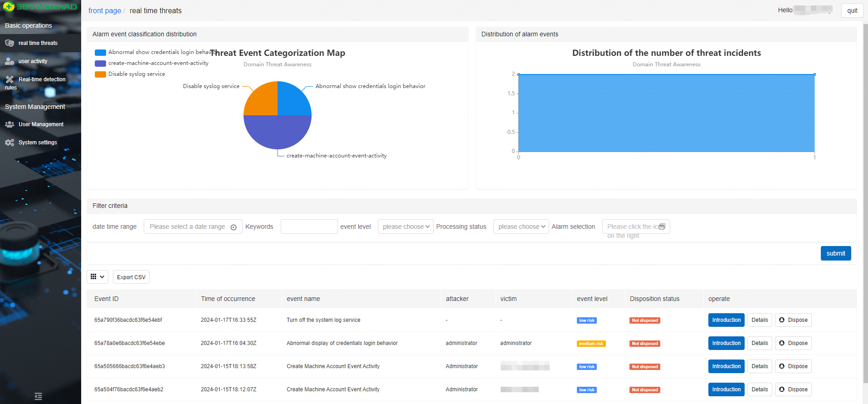Image resolution: width=868 pixels, height=404 pixels.
Task: Expand the Processing status dropdown
Action: pos(521,227)
